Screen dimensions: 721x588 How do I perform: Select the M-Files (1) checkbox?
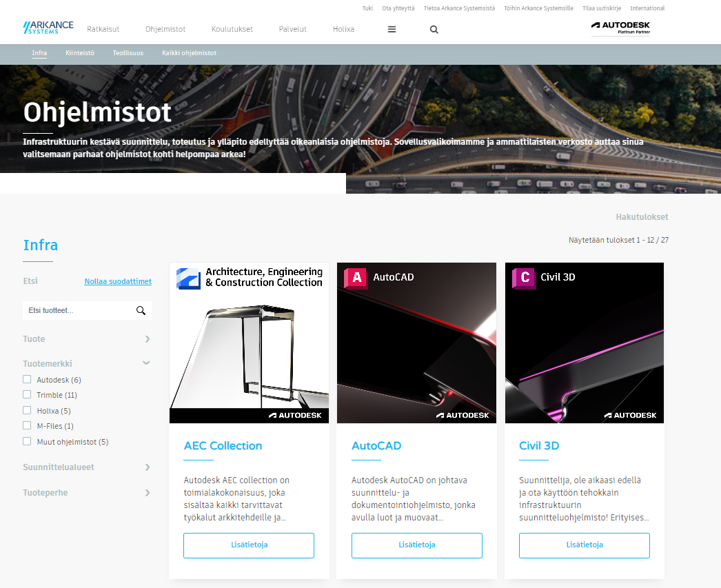(x=27, y=426)
